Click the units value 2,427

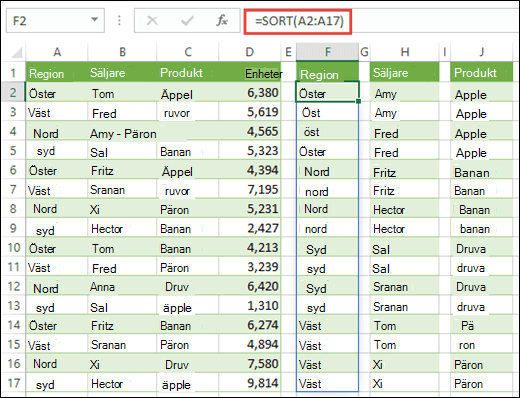pyautogui.click(x=263, y=228)
